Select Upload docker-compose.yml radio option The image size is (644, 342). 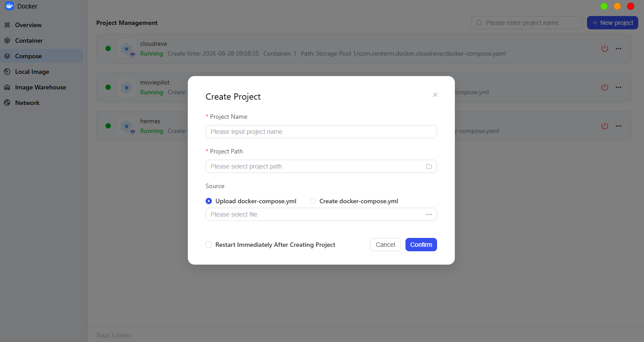pyautogui.click(x=209, y=201)
